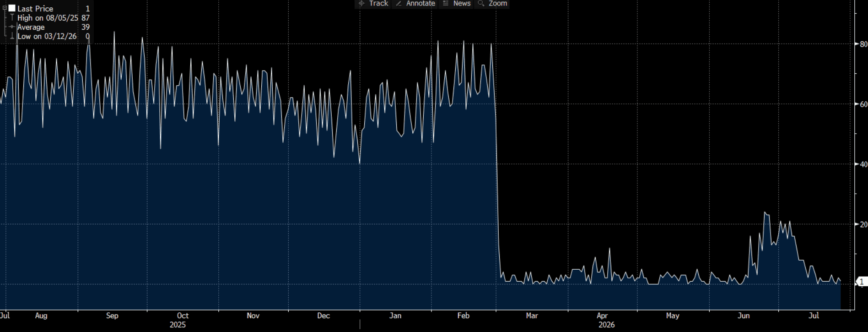Select the "Low on 03/12/26" legend entry
The image size is (868, 332).
click(47, 36)
